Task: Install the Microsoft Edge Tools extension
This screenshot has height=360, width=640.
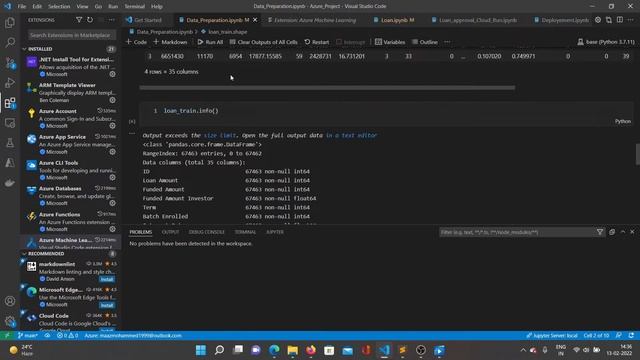Action: click(x=107, y=305)
